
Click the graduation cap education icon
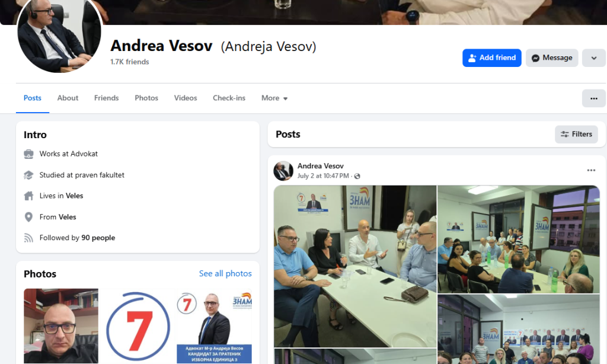click(28, 175)
